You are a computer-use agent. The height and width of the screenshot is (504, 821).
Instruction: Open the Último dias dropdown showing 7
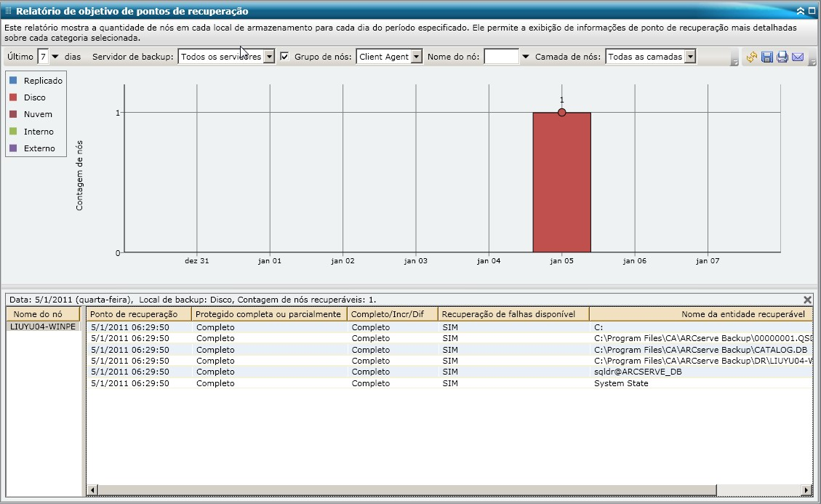[x=55, y=55]
